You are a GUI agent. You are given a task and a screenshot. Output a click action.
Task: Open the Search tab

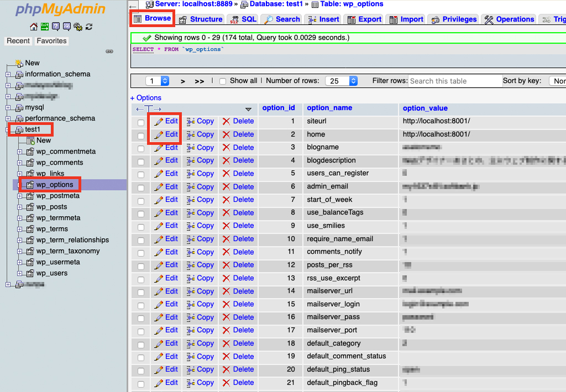click(282, 19)
